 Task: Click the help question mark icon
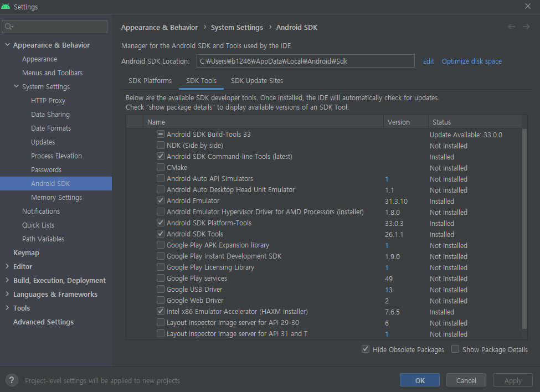click(12, 380)
